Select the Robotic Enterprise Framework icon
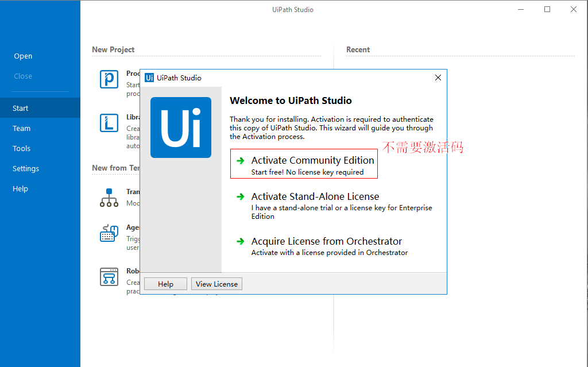Viewport: 588px width, 367px height. pyautogui.click(x=109, y=277)
